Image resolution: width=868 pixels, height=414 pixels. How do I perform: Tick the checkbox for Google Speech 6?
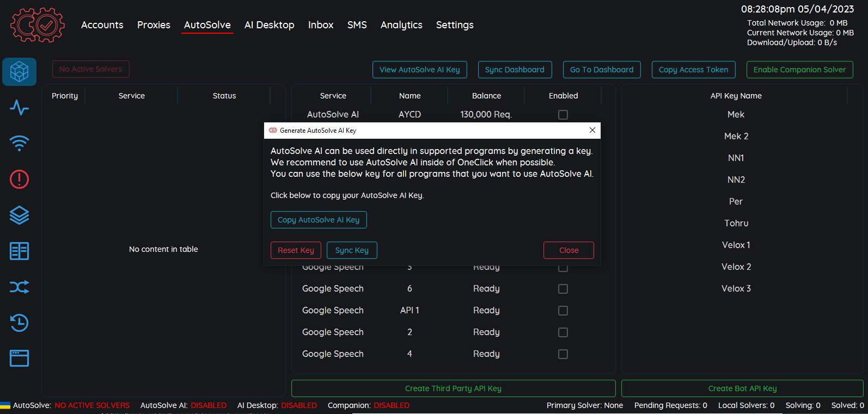pos(563,289)
